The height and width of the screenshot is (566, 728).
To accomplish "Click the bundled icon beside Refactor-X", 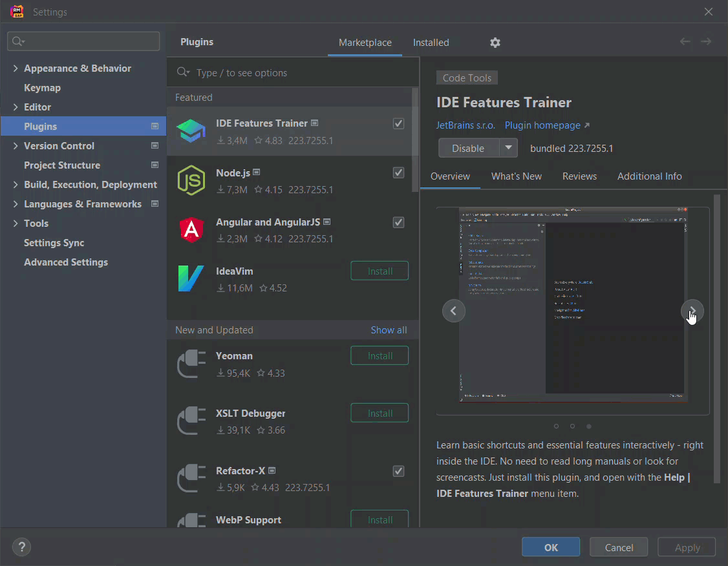I will [x=272, y=470].
